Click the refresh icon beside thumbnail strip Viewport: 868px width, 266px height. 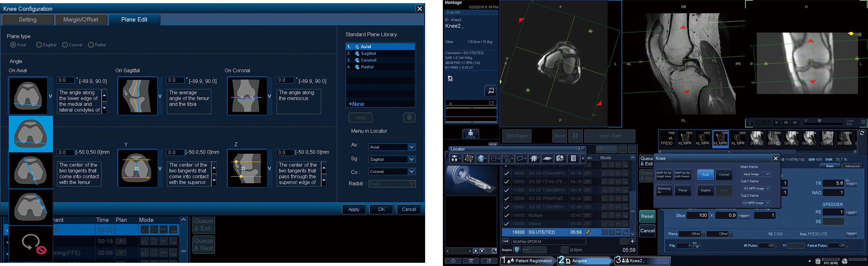pyautogui.click(x=862, y=133)
